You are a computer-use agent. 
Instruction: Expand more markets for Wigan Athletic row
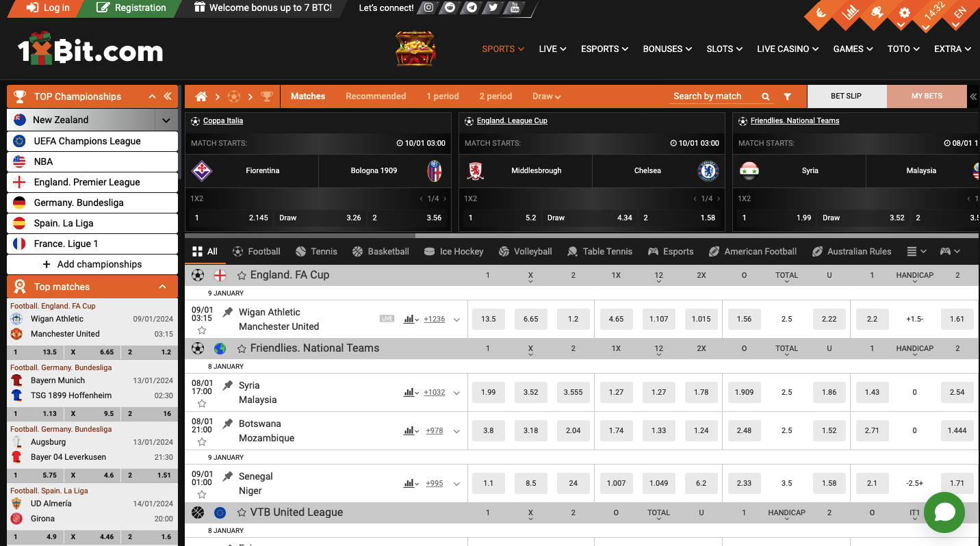456,320
